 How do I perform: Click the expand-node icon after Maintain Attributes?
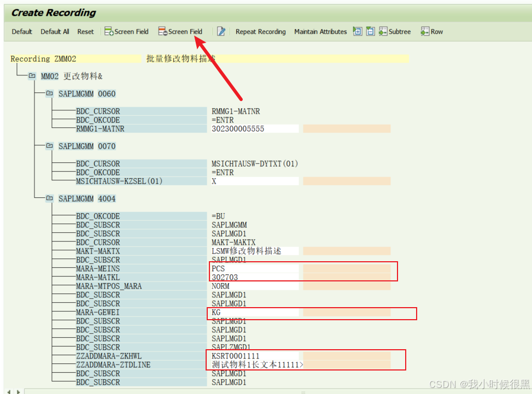pos(358,32)
